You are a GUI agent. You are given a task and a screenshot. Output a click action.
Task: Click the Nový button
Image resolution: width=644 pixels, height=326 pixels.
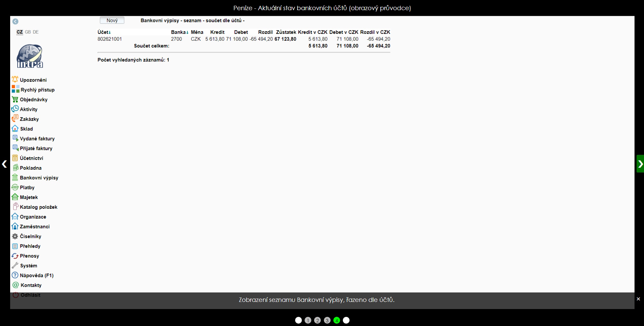pyautogui.click(x=112, y=20)
